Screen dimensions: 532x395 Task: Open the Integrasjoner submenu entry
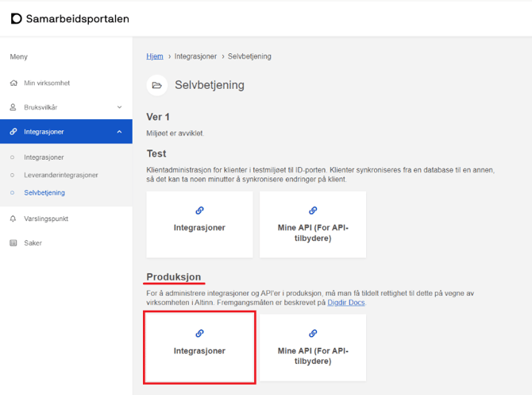[x=44, y=157]
